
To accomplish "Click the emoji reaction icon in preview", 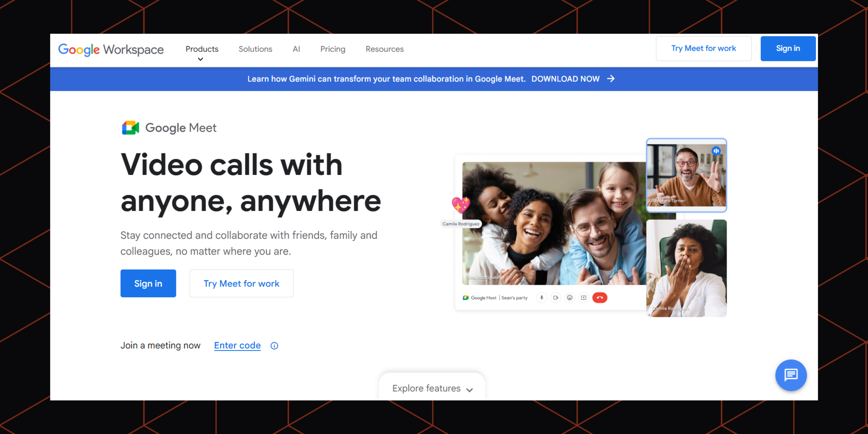I will (x=569, y=298).
